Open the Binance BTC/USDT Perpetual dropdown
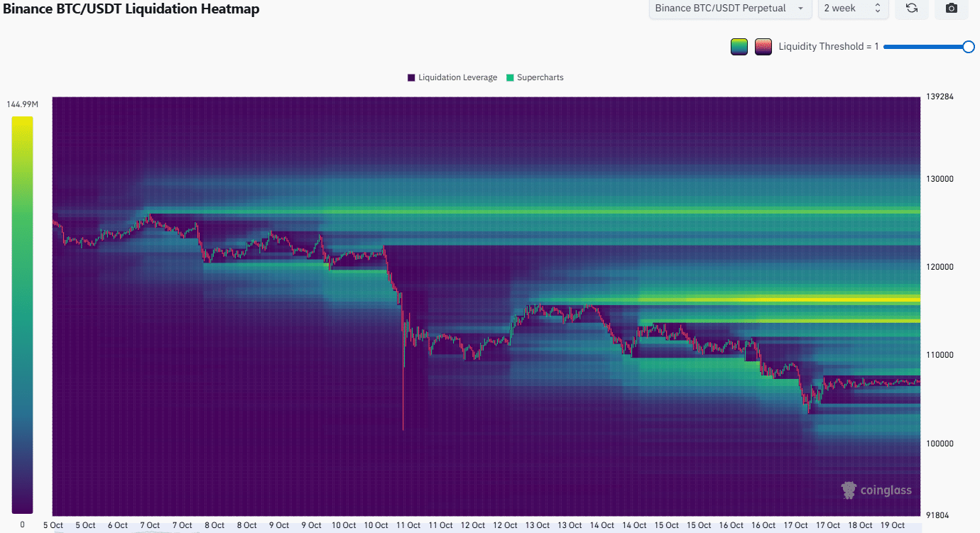Screen dimensions: 980x533 730,9
